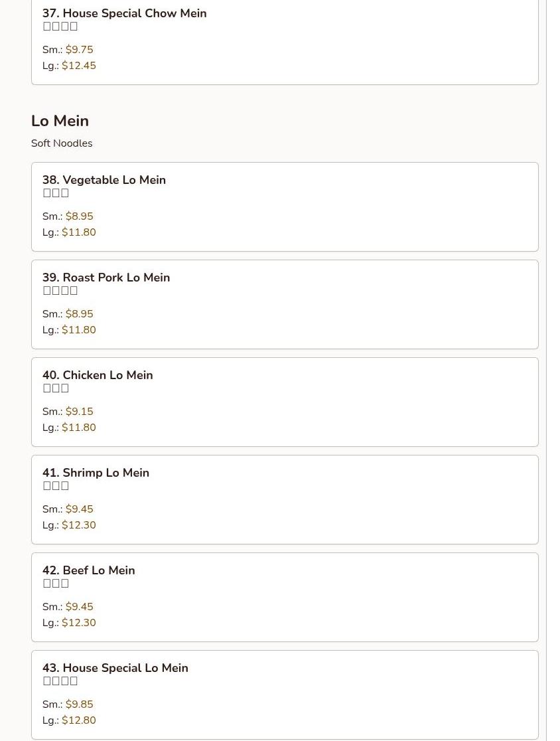Choose Beef Lo Mein from the list

[x=89, y=570]
